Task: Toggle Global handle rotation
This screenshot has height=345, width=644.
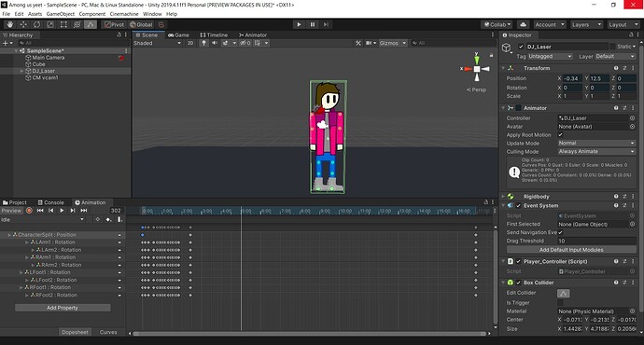Action: pos(141,24)
